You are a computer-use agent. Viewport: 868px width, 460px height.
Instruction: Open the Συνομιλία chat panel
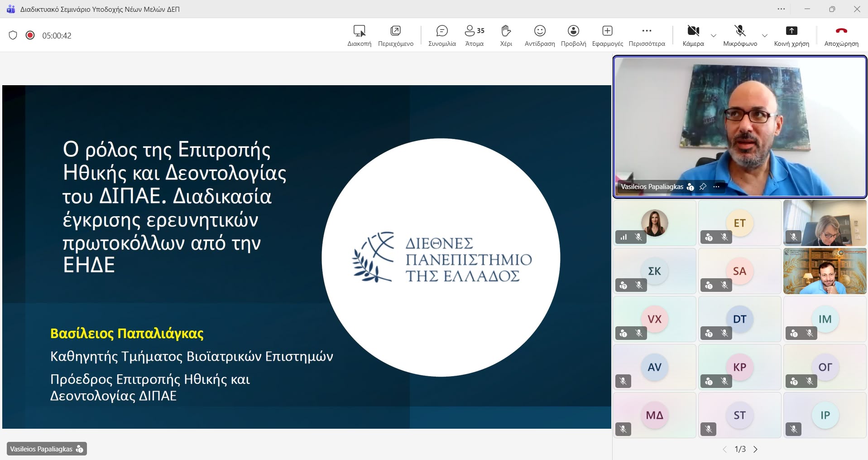point(442,35)
